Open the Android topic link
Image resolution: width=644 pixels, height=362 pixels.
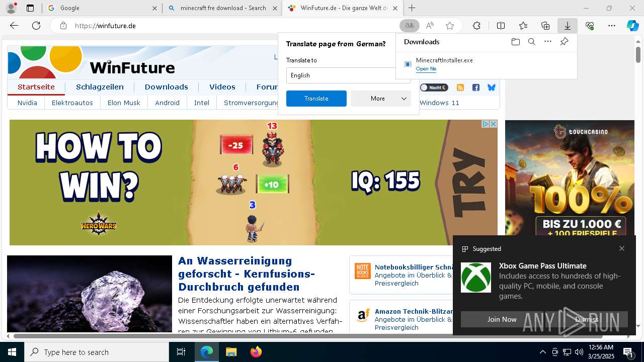(x=168, y=103)
